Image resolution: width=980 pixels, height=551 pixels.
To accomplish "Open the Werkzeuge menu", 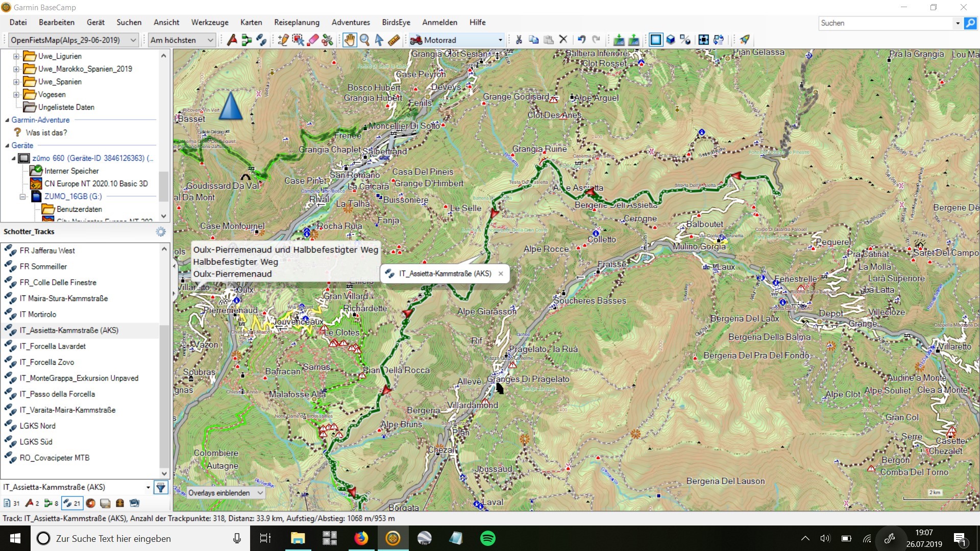I will 210,22.
